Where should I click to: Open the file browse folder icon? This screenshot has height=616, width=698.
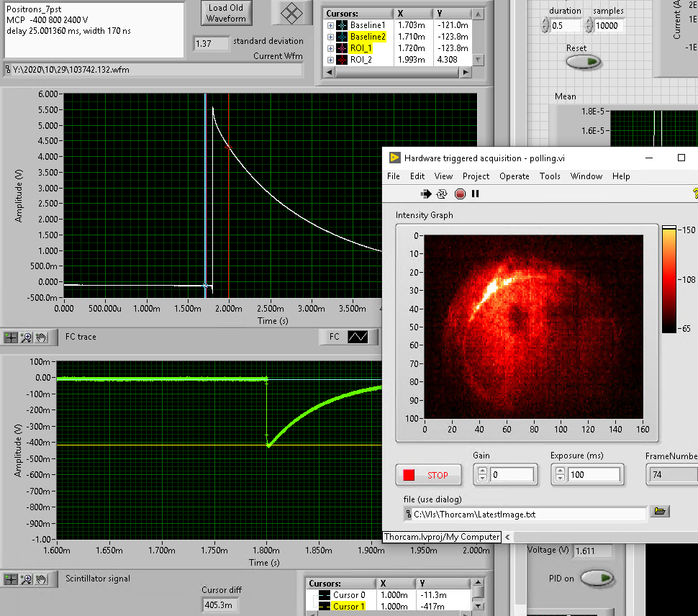point(659,512)
